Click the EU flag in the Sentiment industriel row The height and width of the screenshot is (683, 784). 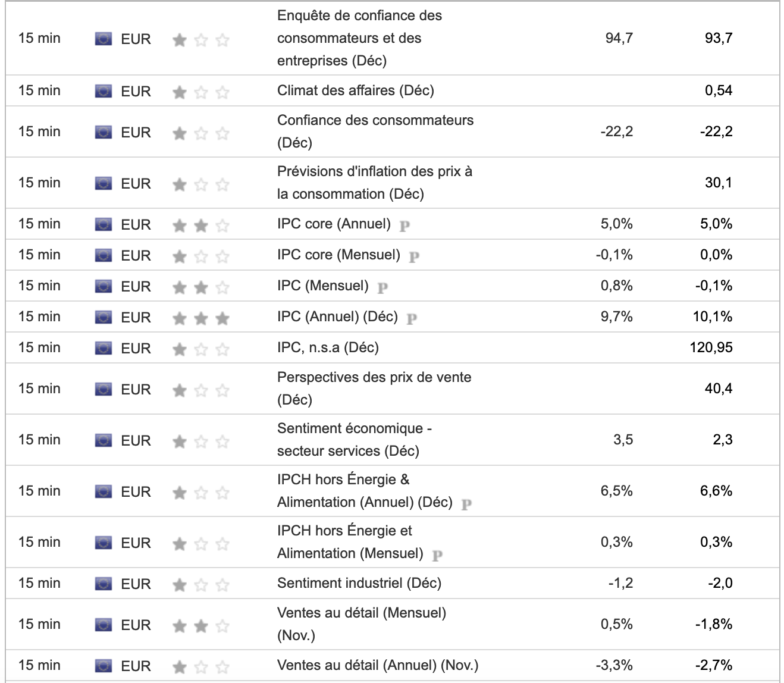[104, 584]
